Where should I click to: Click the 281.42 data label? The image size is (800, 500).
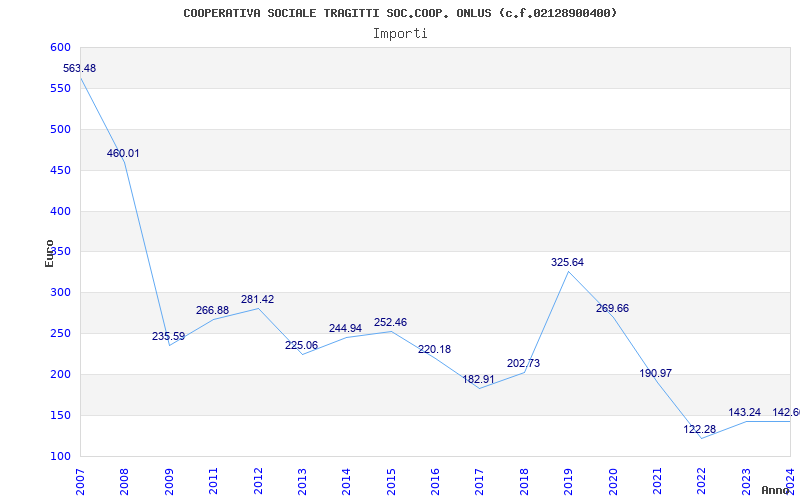pos(257,299)
